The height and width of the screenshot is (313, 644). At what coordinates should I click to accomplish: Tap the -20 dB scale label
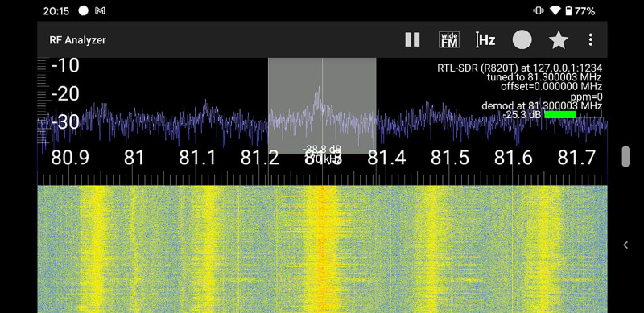click(65, 94)
